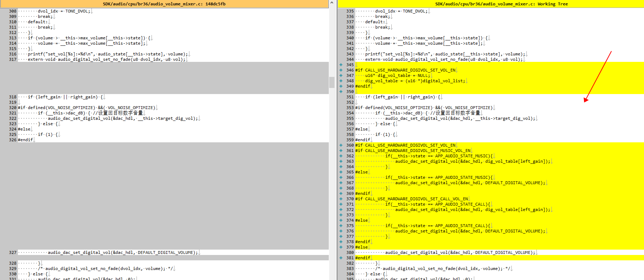This screenshot has height=280, width=644.
Task: Click the plus marker beside line 367
Action: point(341,183)
